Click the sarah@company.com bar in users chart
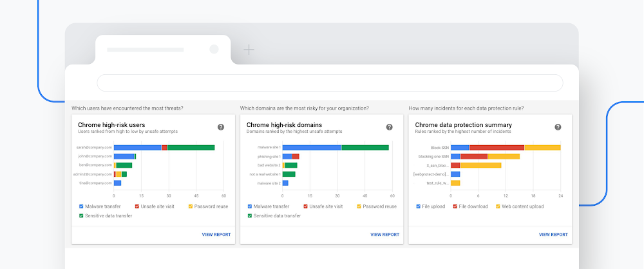This screenshot has width=644, height=269. (x=164, y=147)
